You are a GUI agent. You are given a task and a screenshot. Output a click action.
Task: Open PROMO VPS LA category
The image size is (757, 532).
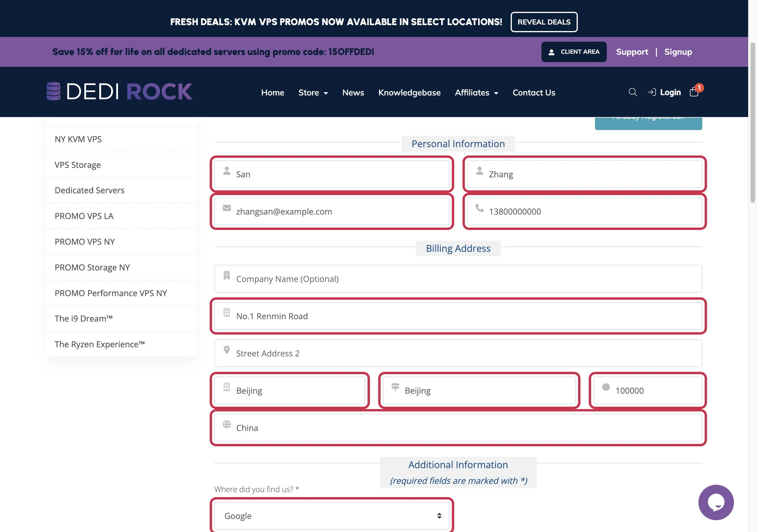[121, 216]
